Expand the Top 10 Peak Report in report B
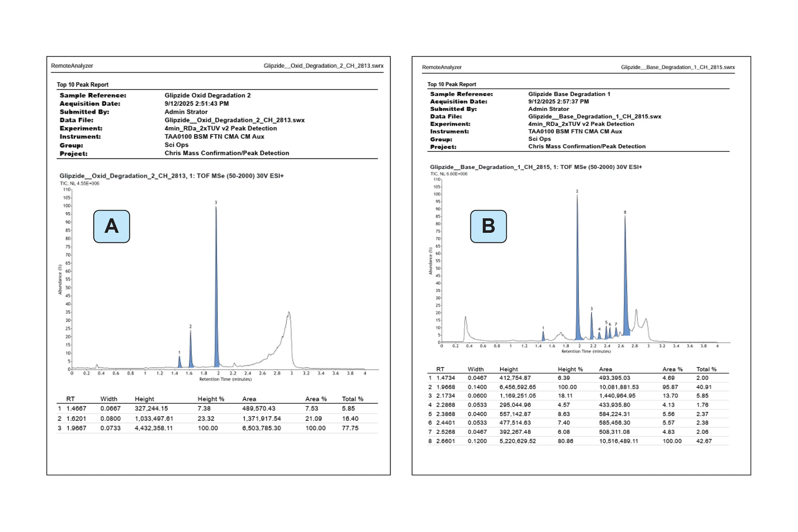 point(451,84)
